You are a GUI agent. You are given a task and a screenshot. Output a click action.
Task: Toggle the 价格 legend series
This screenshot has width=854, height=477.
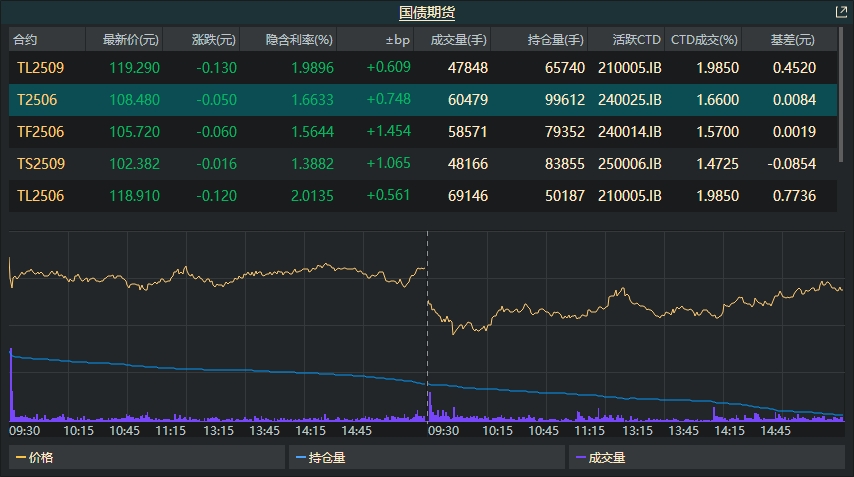point(36,458)
